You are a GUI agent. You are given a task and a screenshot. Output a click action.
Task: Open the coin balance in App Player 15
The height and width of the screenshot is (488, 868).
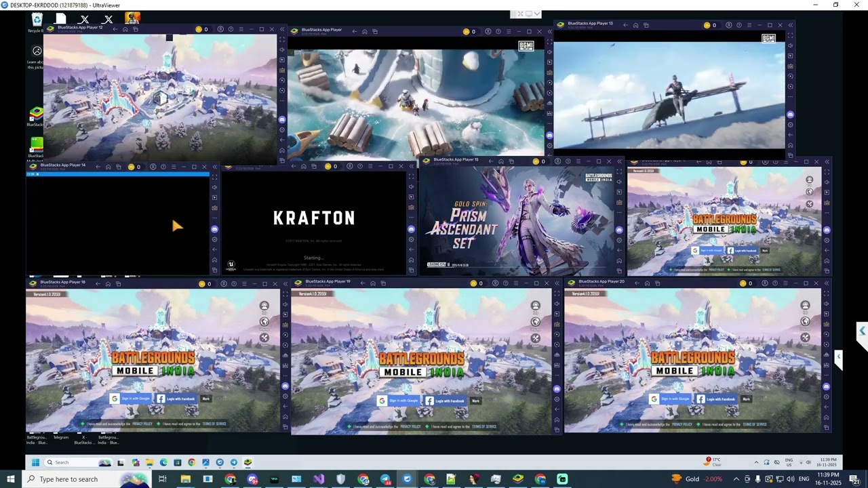pos(538,161)
